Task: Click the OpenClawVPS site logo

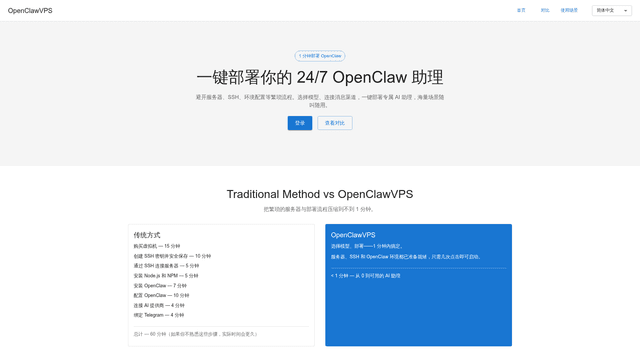Action: click(x=30, y=11)
